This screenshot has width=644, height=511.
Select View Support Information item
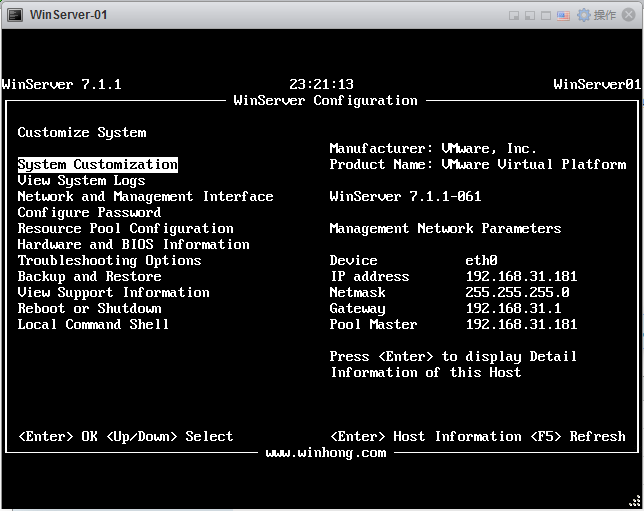coord(113,292)
